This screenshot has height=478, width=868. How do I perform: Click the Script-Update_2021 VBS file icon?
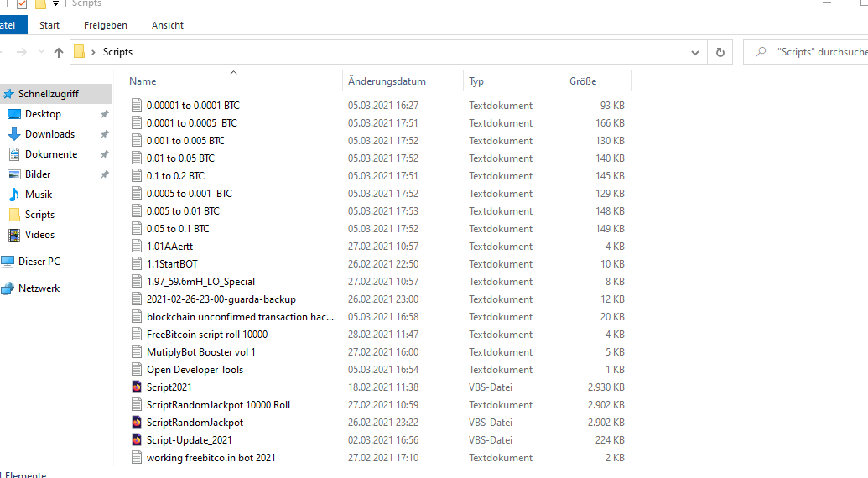pos(138,440)
